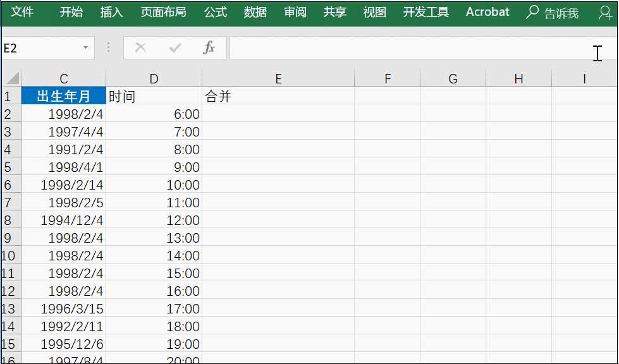Select cell with date 1997/4/4
Screen dimensions: 619x364
pos(64,131)
